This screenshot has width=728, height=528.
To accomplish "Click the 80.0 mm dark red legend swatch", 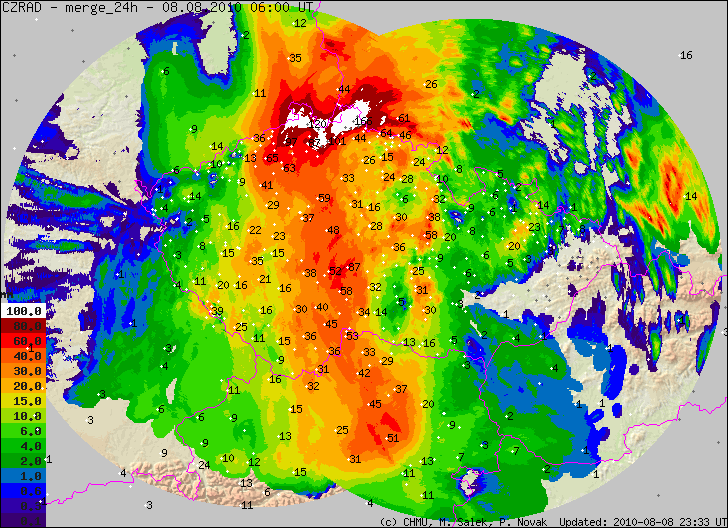I will point(23,326).
